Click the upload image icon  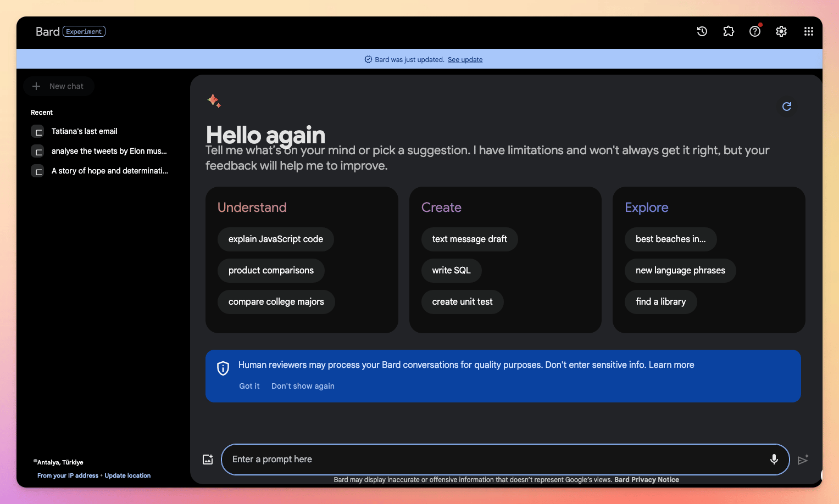point(208,460)
